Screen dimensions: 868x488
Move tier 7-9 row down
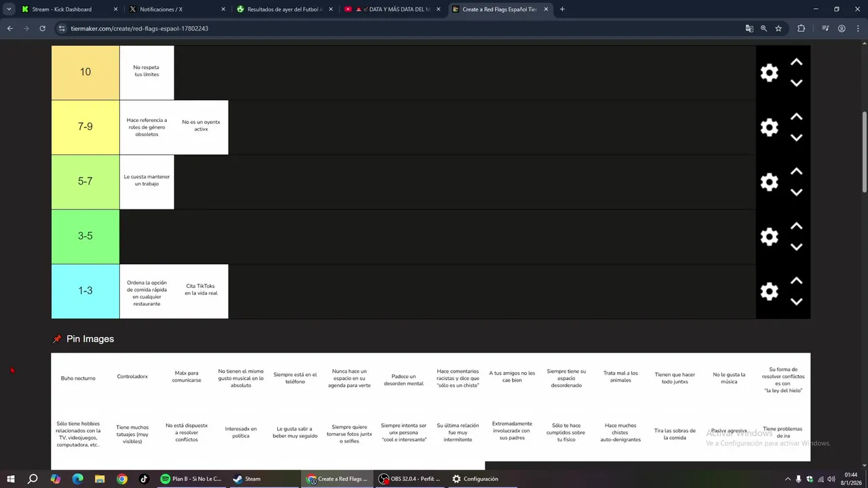tap(797, 138)
